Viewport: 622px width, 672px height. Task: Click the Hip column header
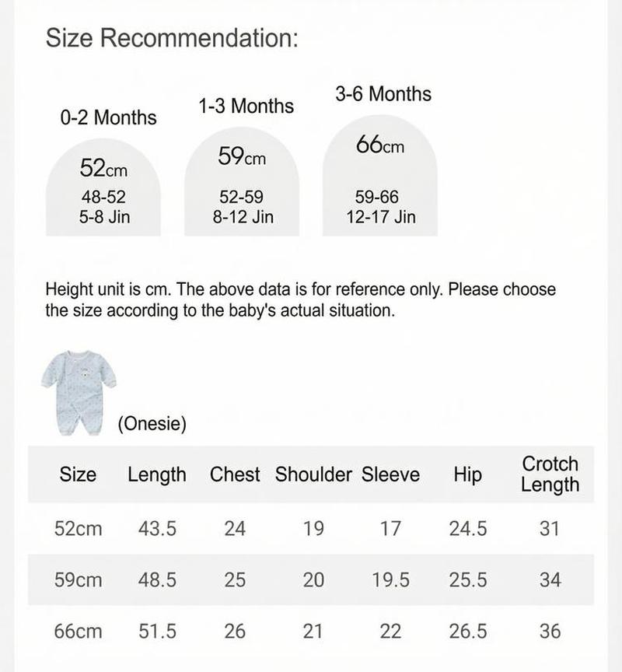(x=468, y=475)
